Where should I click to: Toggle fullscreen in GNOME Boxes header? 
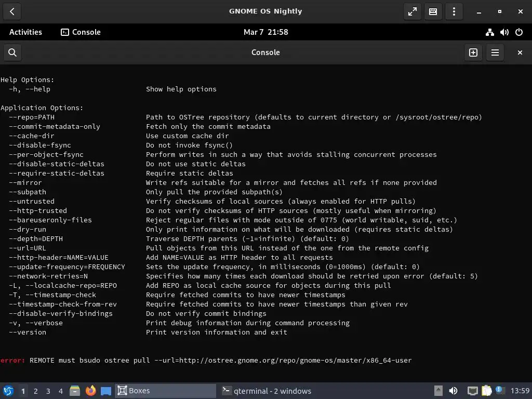coord(412,11)
